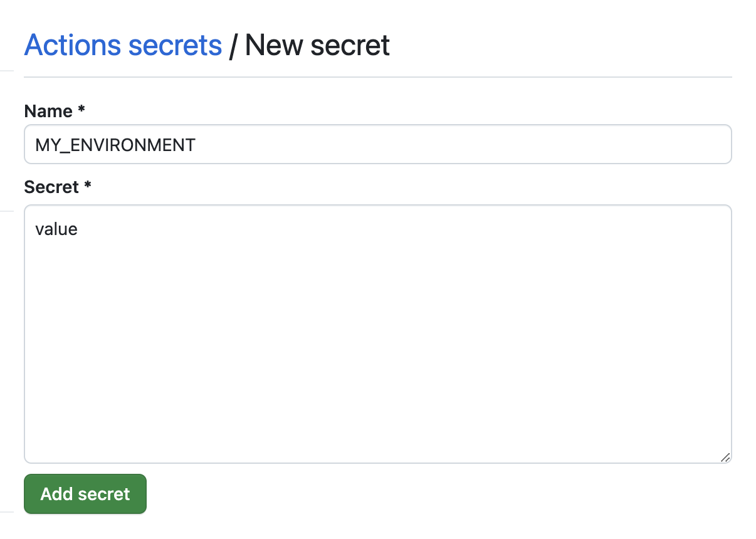Image resolution: width=756 pixels, height=539 pixels.
Task: Click the required asterisk beside Secret
Action: point(88,186)
